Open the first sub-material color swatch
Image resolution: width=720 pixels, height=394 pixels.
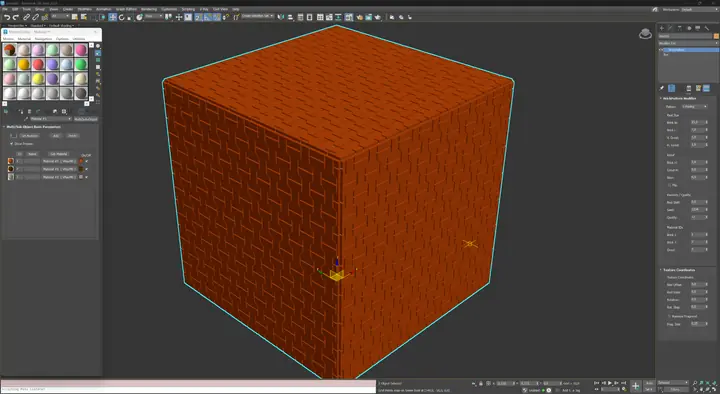point(81,161)
